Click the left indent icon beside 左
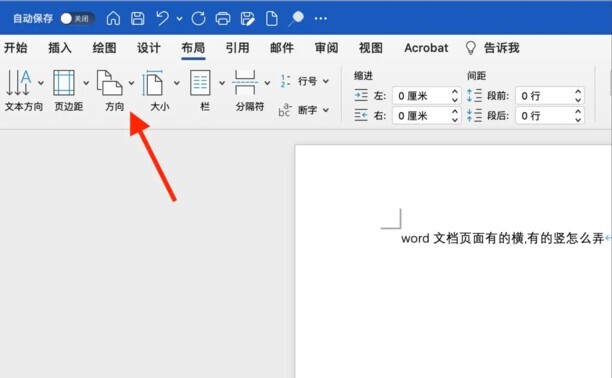Image resolution: width=612 pixels, height=378 pixels. pyautogui.click(x=361, y=95)
